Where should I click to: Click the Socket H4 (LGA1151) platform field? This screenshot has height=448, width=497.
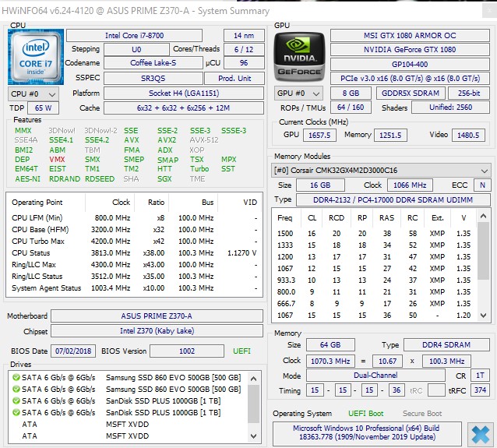pyautogui.click(x=184, y=93)
